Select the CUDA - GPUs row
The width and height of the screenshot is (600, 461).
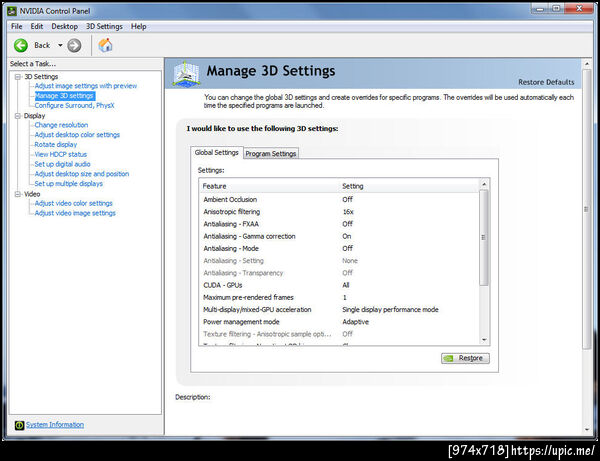point(339,285)
